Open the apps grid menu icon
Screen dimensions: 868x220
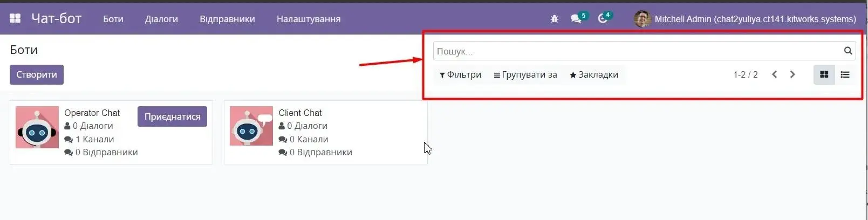(15, 18)
